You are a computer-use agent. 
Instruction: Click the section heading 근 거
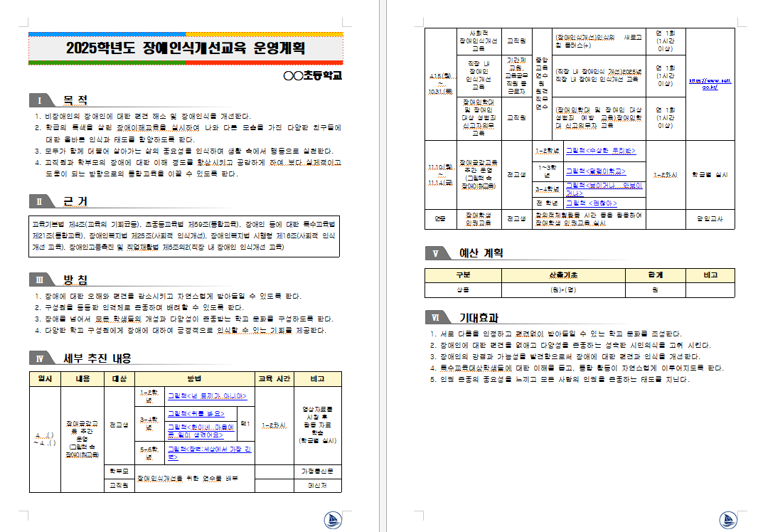(x=75, y=201)
